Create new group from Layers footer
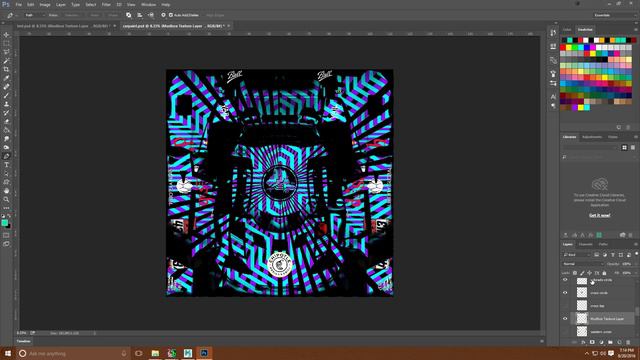The height and width of the screenshot is (360, 640). [610, 342]
